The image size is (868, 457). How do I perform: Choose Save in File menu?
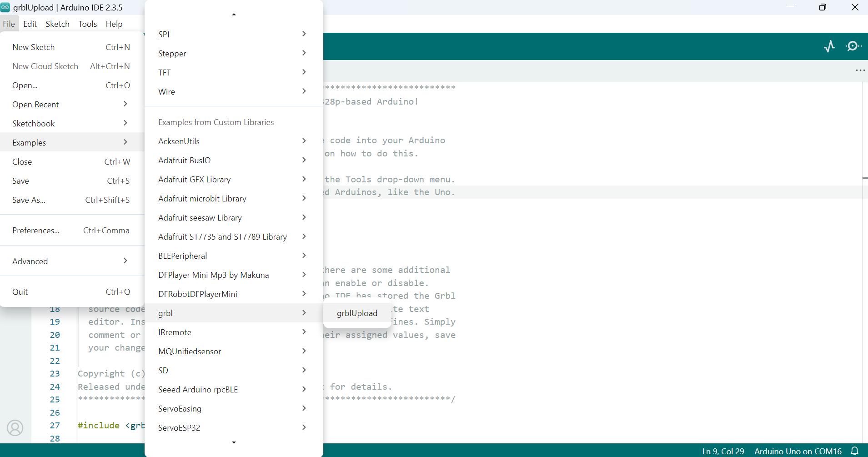(x=72, y=181)
